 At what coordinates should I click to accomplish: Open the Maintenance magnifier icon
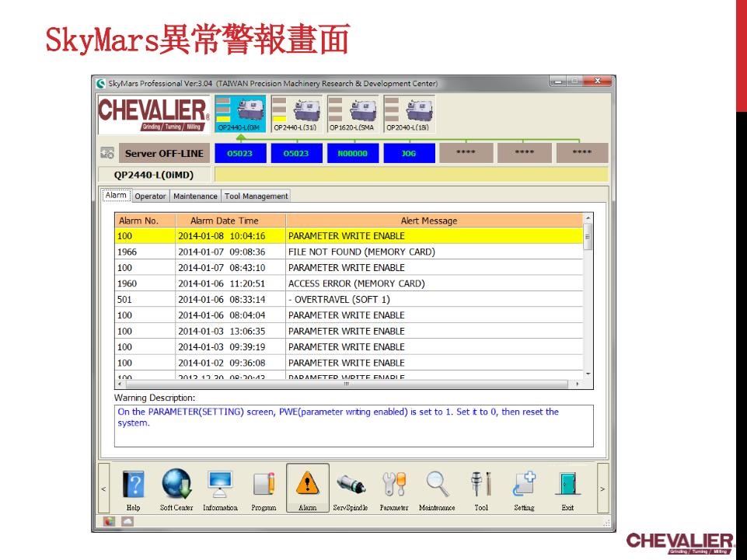pos(437,485)
